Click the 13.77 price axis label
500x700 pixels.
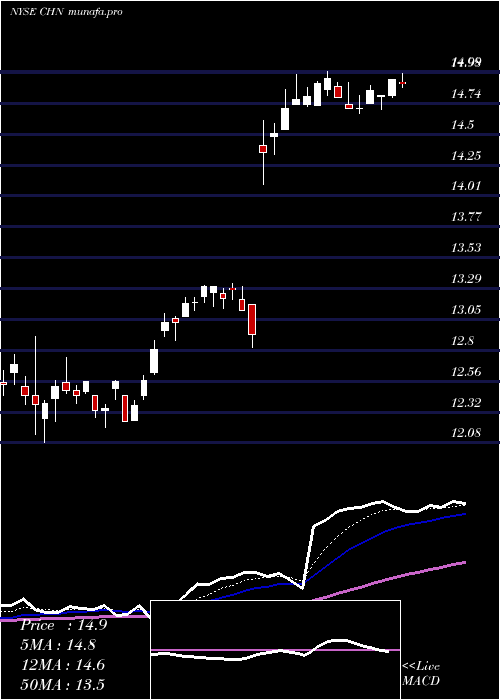(466, 217)
